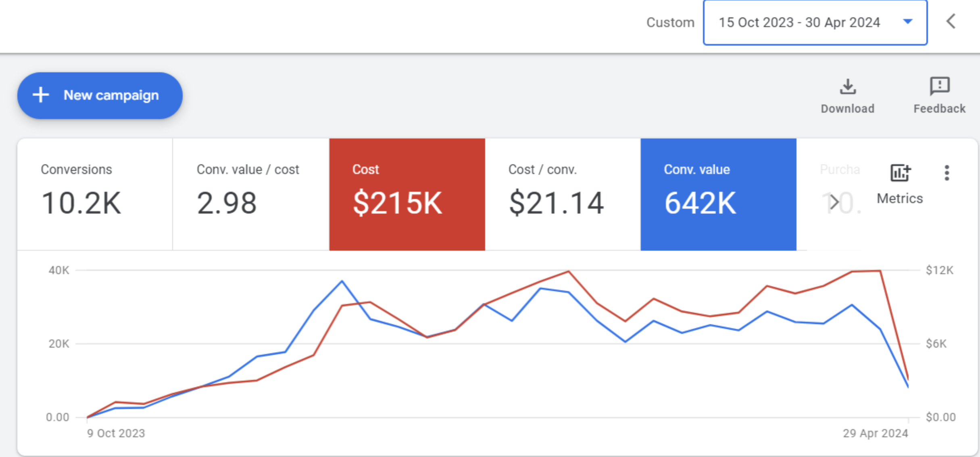Open the three-dot more options menu
980x457 pixels.
click(x=947, y=173)
